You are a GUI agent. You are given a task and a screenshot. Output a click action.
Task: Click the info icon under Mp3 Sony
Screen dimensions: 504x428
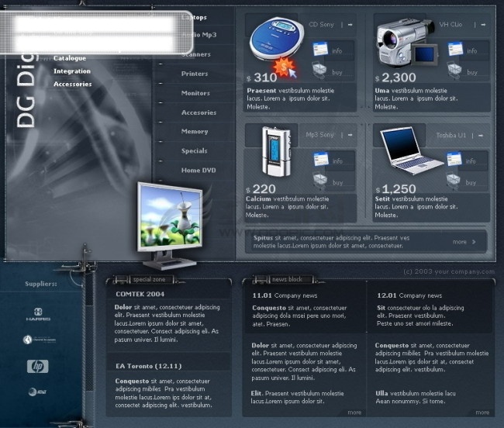[321, 159]
